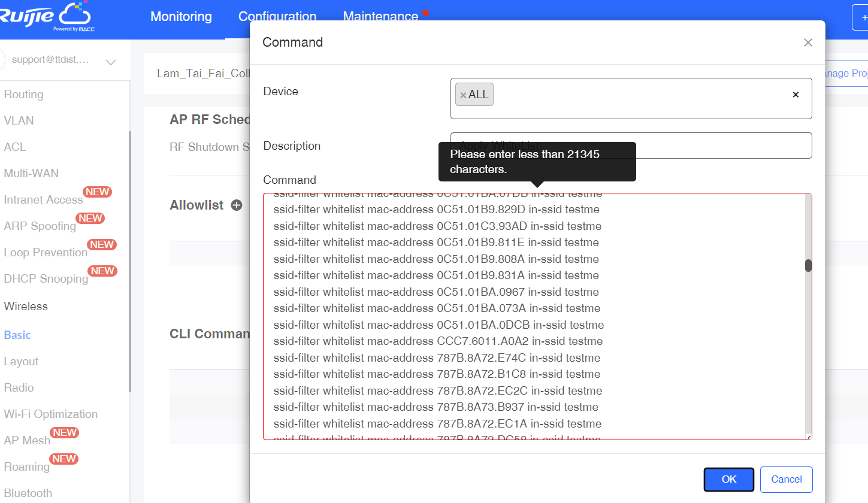Focus the Description input field
Screen dimensions: 868x503
(x=631, y=146)
